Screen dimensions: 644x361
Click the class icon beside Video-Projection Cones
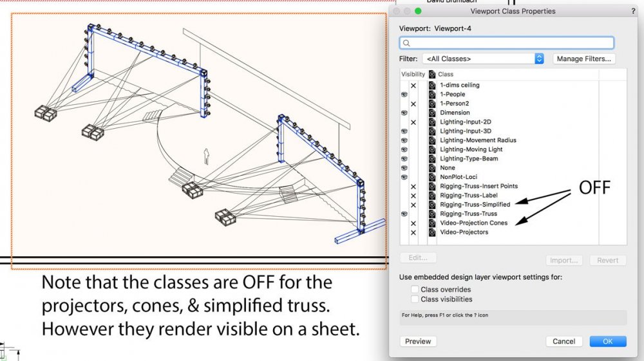pyautogui.click(x=432, y=223)
